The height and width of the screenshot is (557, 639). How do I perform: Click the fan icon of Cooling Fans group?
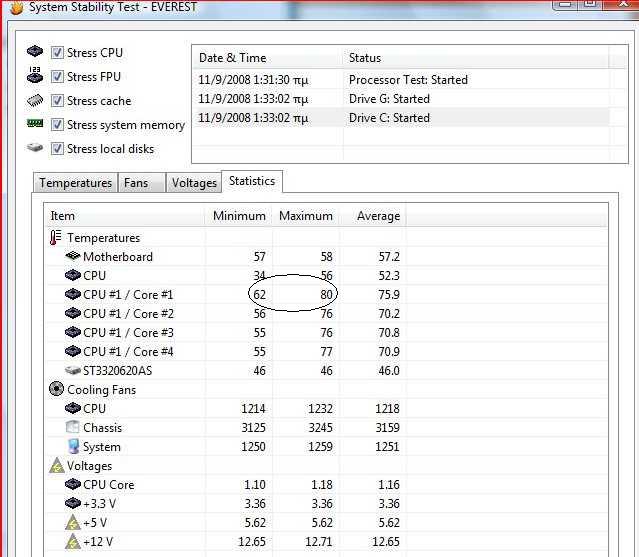[56, 389]
